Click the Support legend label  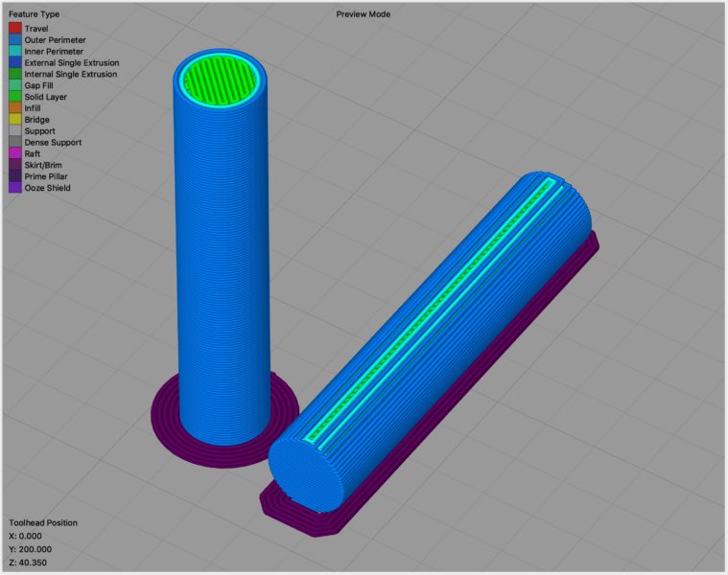(x=40, y=131)
